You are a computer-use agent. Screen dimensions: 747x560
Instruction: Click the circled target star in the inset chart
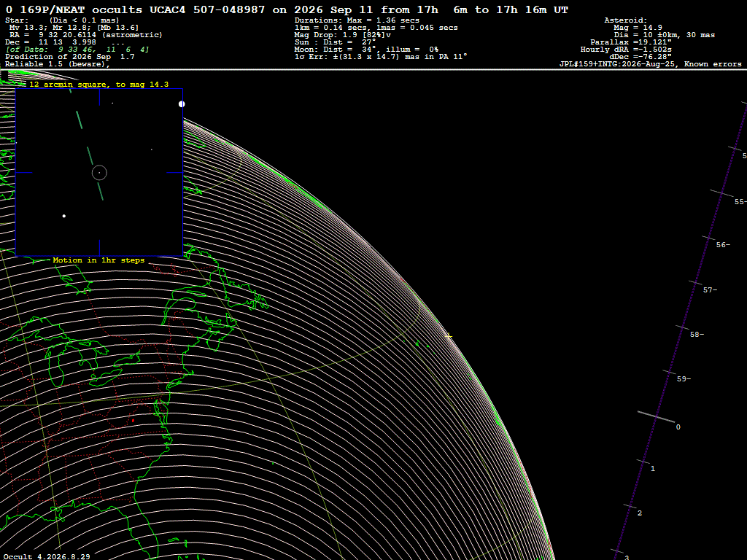[99, 173]
